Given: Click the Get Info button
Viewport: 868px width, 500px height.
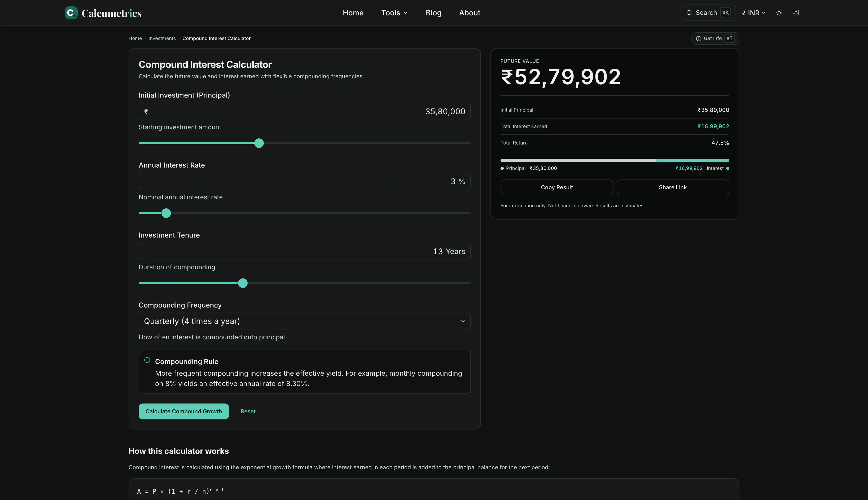Looking at the screenshot, I should (x=715, y=38).
